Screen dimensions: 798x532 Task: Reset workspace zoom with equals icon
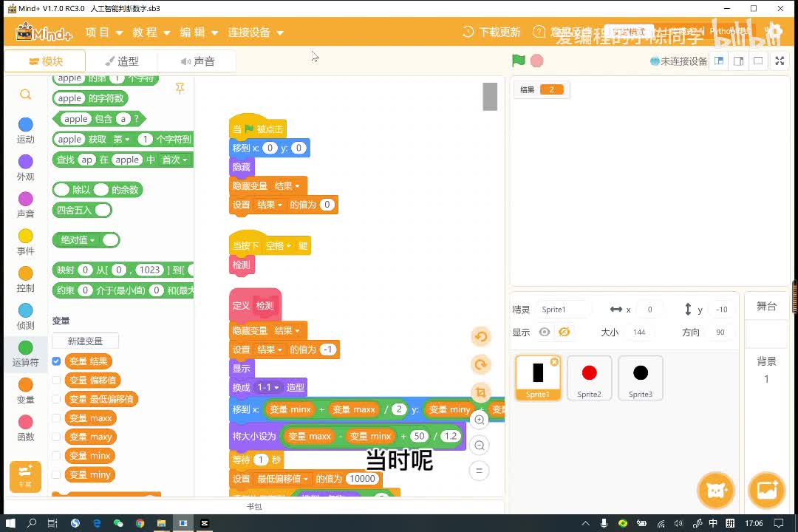480,471
